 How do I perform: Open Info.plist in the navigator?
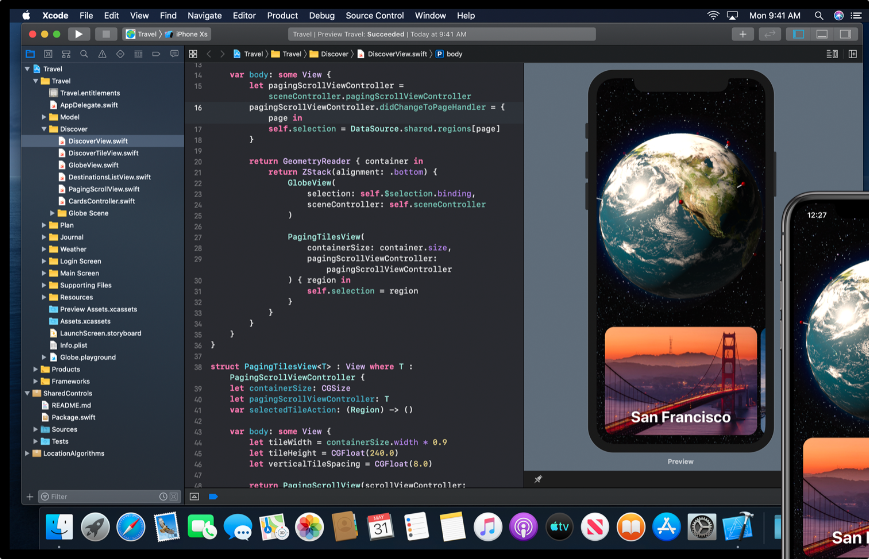[x=73, y=345]
